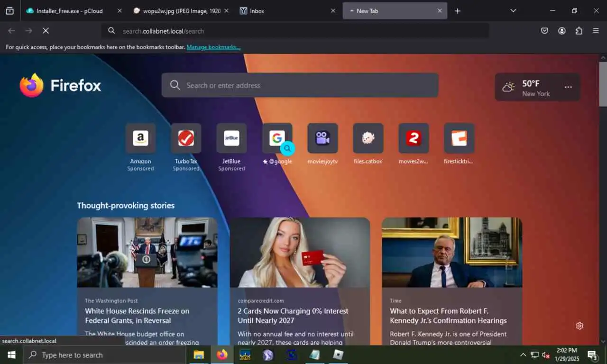This screenshot has width=607, height=364.
Task: Open the Robert F. Kennedy Jr. story image
Action: click(x=452, y=252)
